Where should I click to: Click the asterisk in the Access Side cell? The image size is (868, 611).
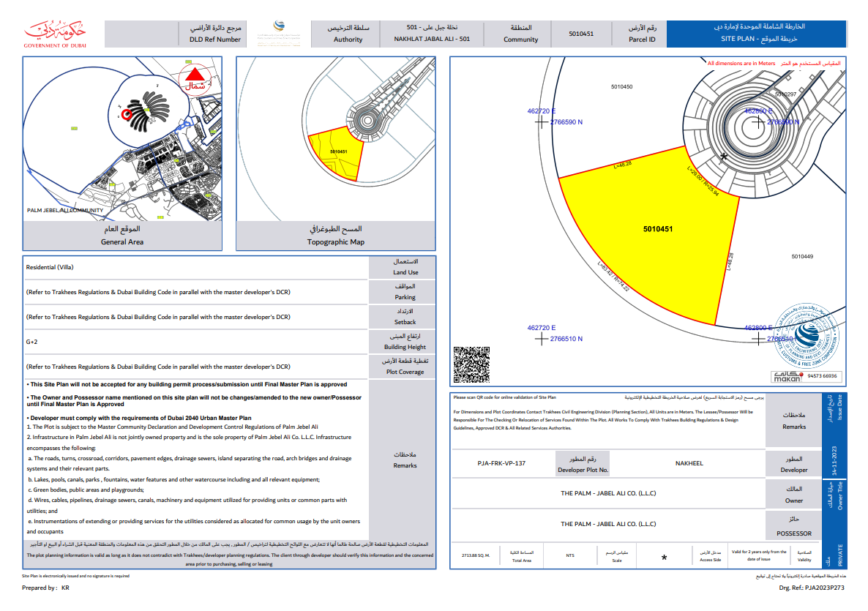pos(664,559)
